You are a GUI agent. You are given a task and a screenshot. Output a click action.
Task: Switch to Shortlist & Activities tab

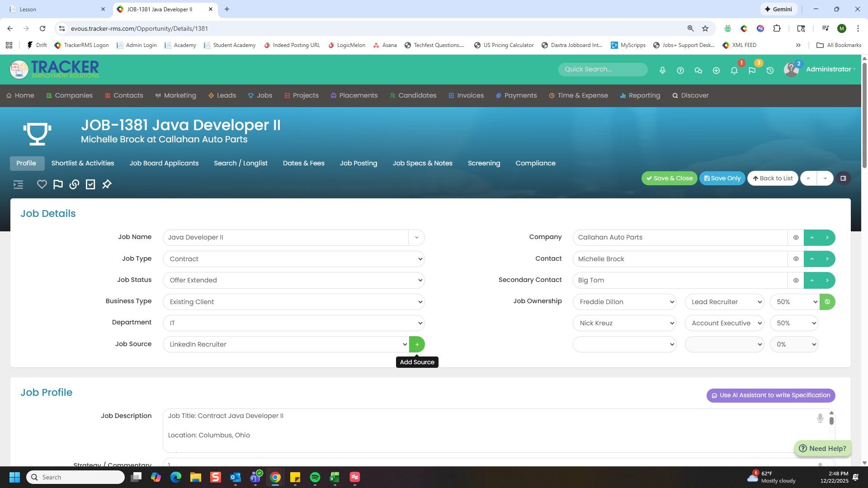pos(83,163)
